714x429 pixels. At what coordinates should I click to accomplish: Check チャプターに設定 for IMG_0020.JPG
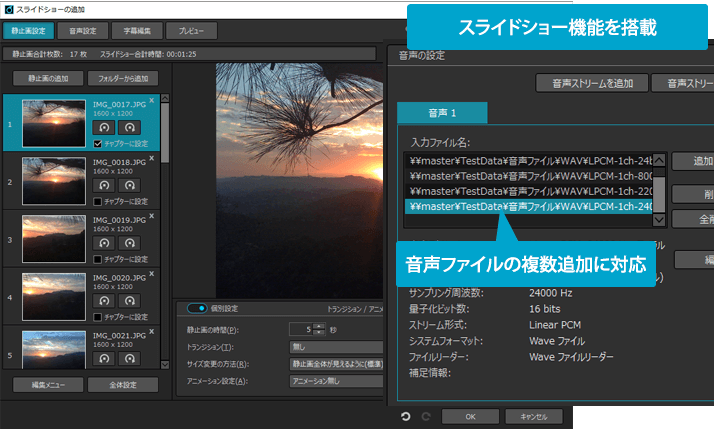point(97,317)
